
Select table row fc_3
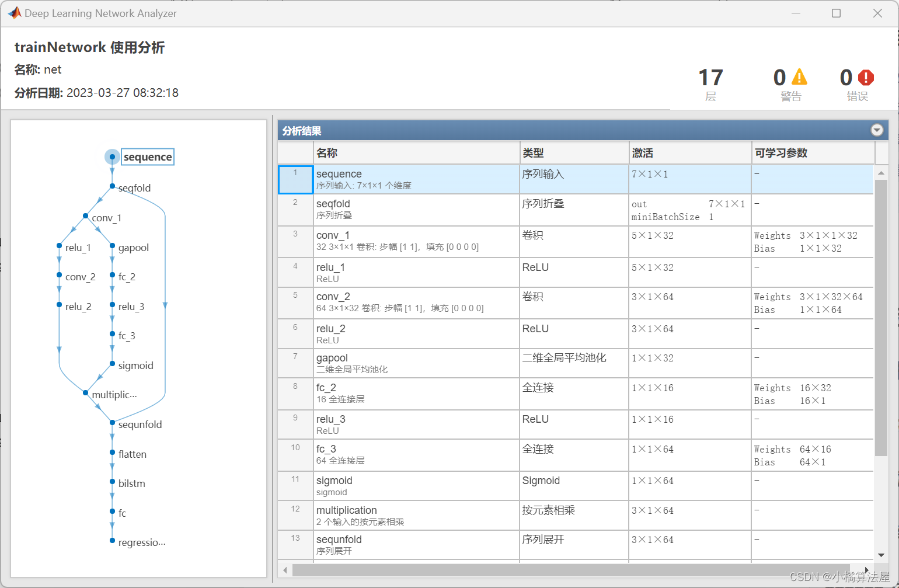click(576, 455)
